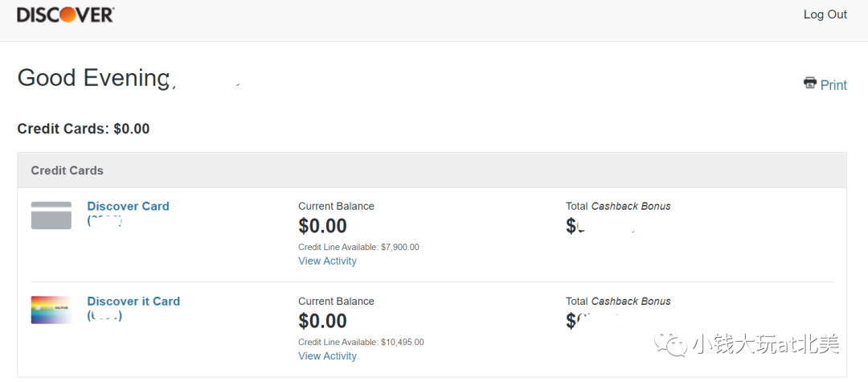868x382 pixels.
Task: Click the printer icon
Action: 810,83
